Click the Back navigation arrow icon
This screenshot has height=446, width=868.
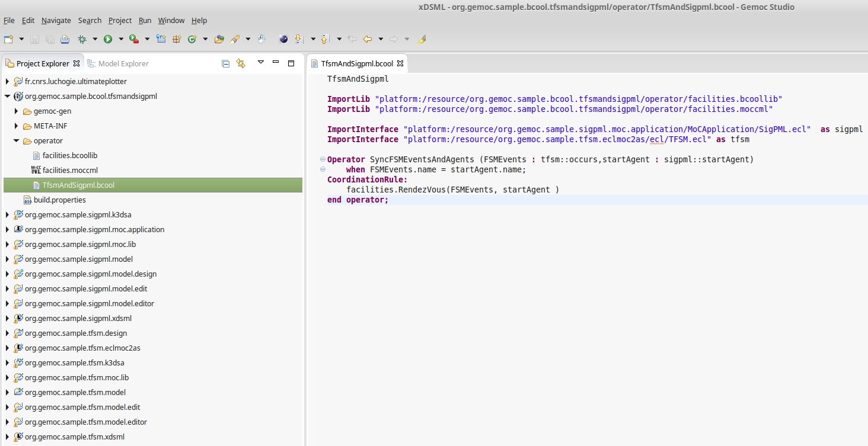point(367,39)
